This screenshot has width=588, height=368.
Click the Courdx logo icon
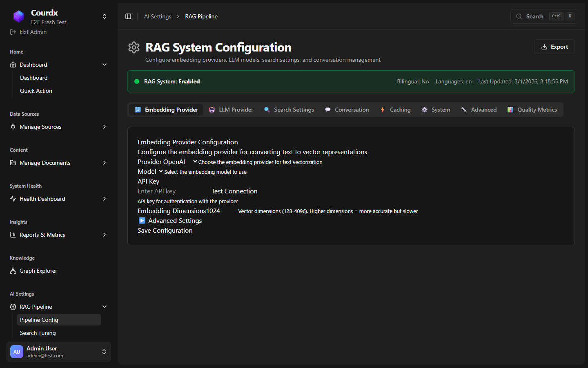coord(19,17)
